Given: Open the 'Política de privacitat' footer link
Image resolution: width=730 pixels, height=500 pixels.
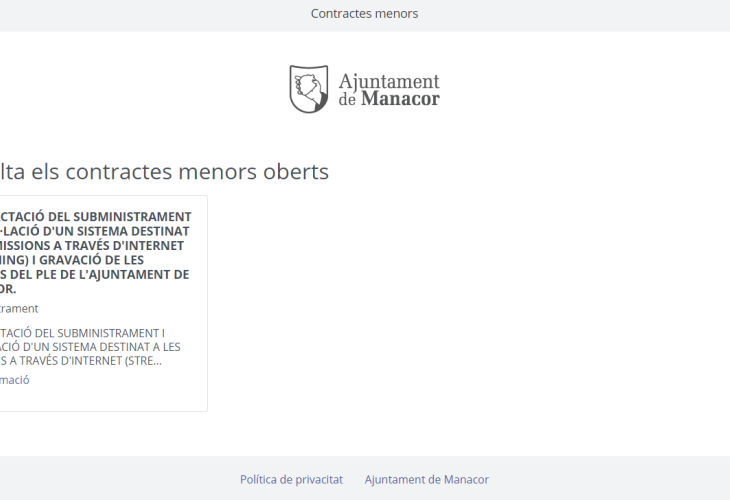Looking at the screenshot, I should 291,480.
